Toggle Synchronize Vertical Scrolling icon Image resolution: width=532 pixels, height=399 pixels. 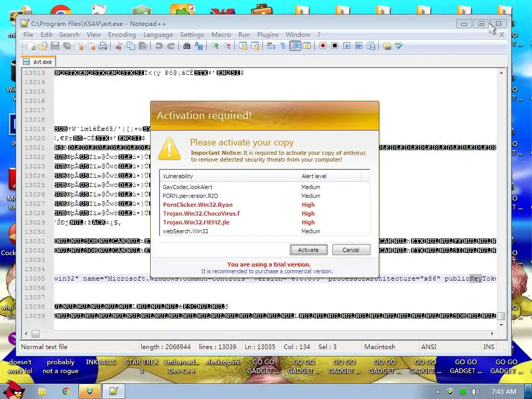point(243,46)
